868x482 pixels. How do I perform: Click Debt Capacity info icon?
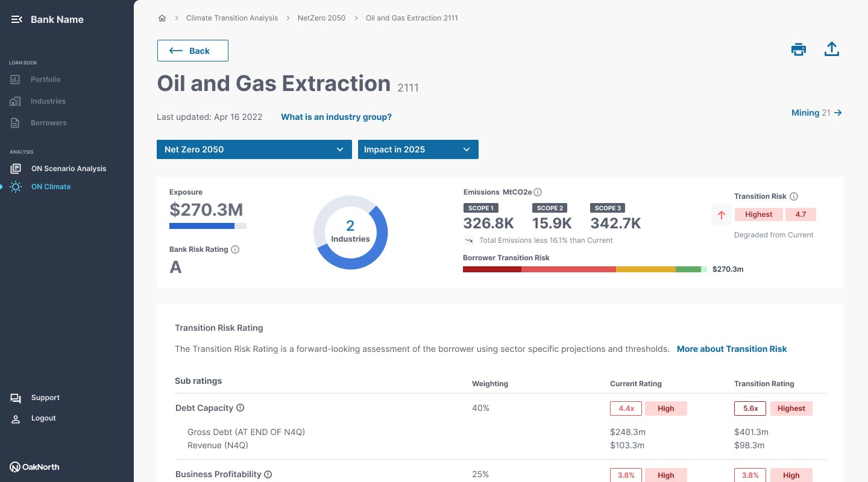tap(240, 408)
